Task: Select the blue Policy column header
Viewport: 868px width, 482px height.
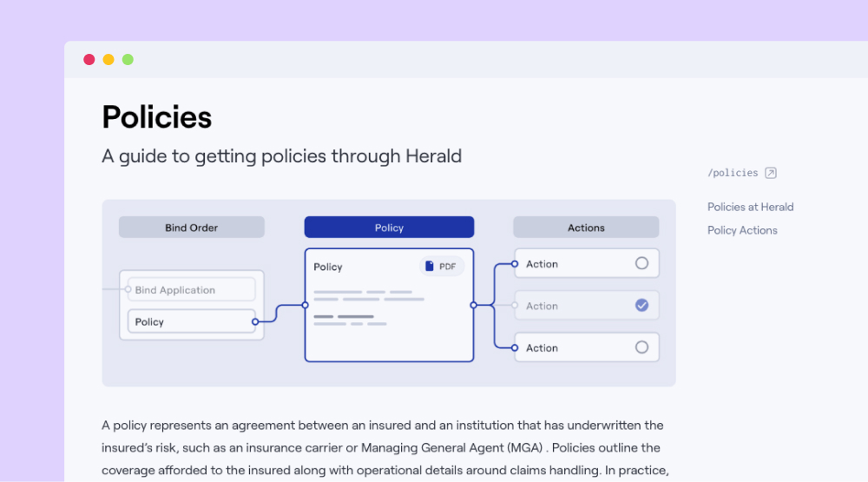Action: coord(389,228)
